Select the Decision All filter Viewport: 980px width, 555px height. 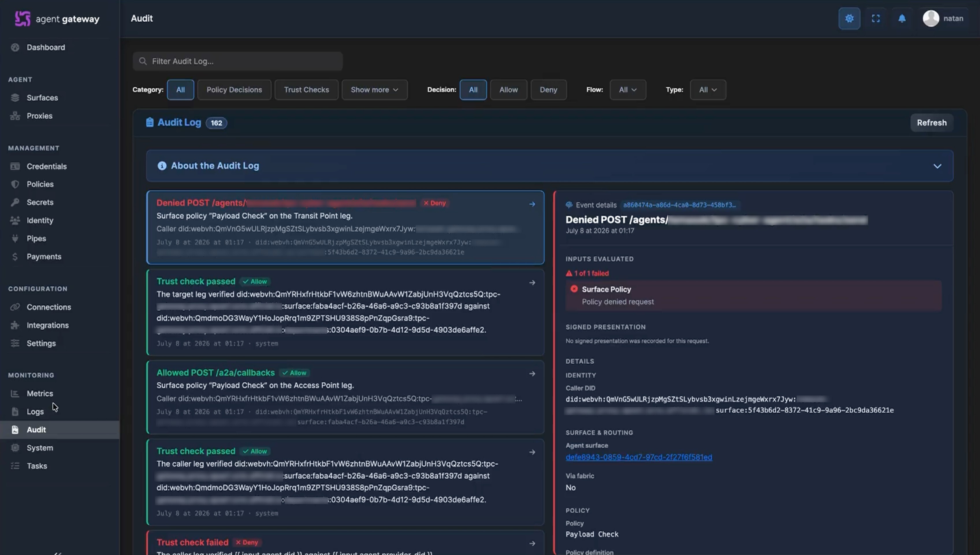[x=473, y=90]
